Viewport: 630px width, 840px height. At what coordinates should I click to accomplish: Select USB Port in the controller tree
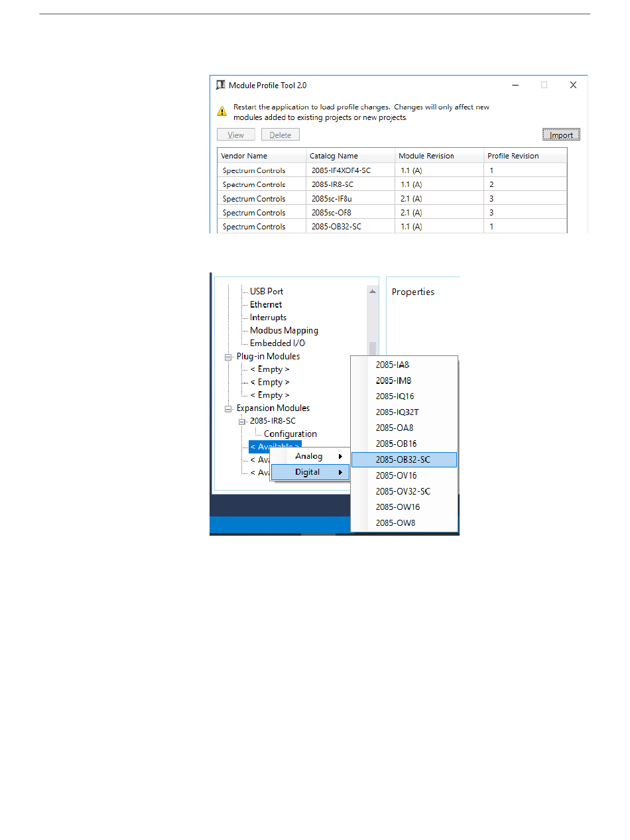pos(267,292)
